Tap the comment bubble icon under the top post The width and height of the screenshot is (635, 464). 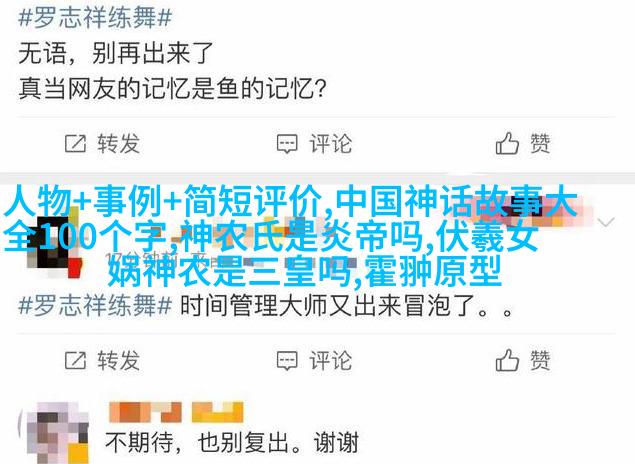point(287,144)
